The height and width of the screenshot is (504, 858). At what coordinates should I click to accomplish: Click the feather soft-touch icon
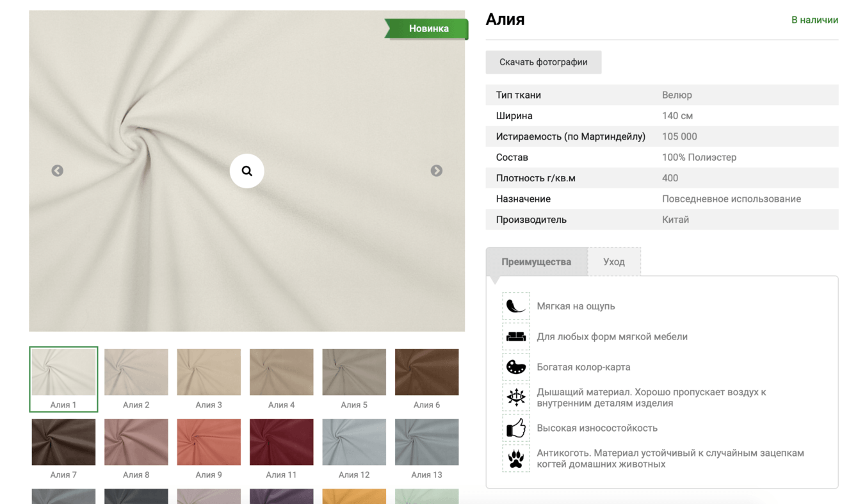tap(515, 306)
